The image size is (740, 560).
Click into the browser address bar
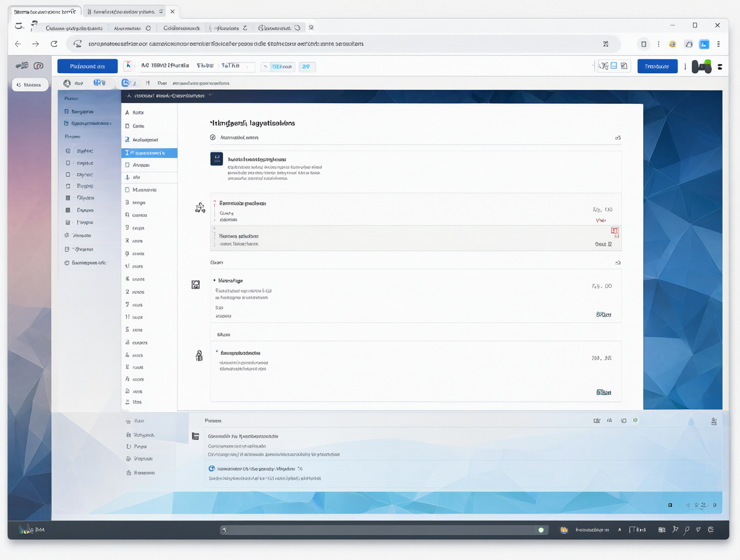click(x=343, y=44)
